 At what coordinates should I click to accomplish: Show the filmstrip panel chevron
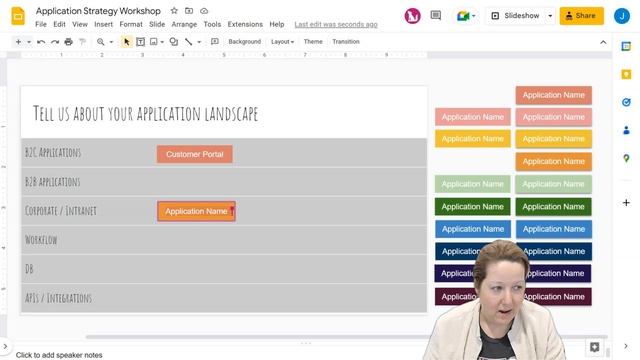pyautogui.click(x=5, y=347)
